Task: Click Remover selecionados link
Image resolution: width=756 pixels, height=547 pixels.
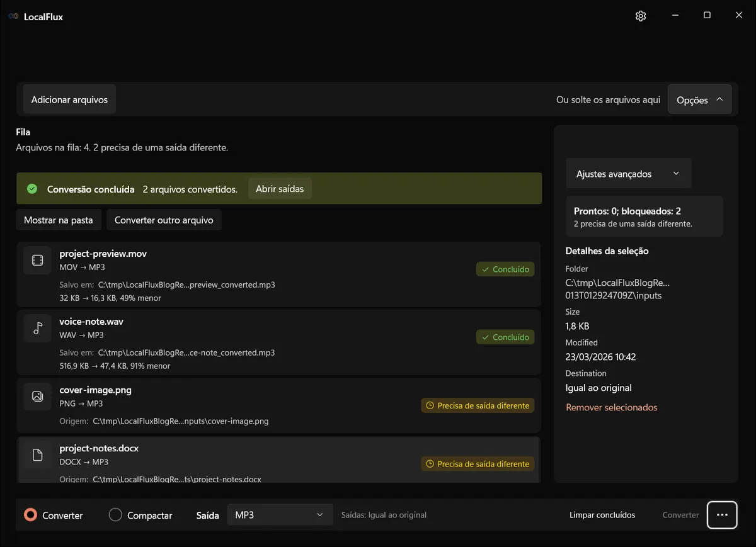Action: [x=611, y=407]
